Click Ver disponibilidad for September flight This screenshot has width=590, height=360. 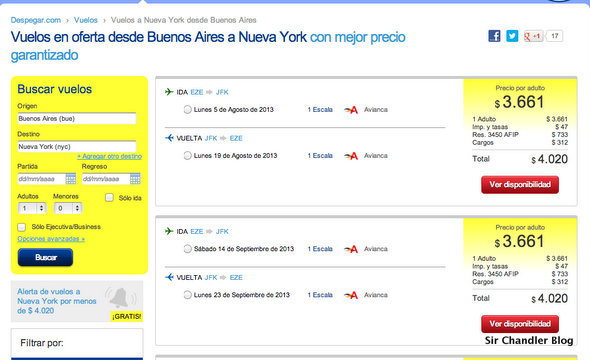[520, 324]
